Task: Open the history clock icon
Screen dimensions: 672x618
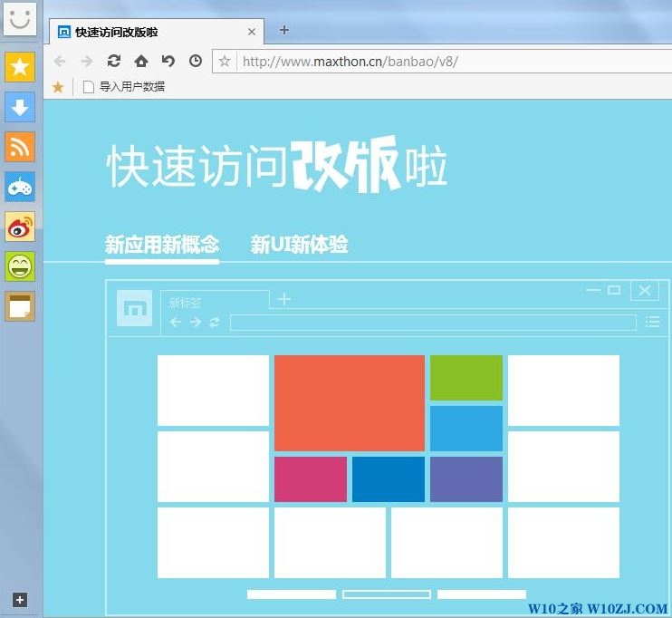Action: [196, 61]
